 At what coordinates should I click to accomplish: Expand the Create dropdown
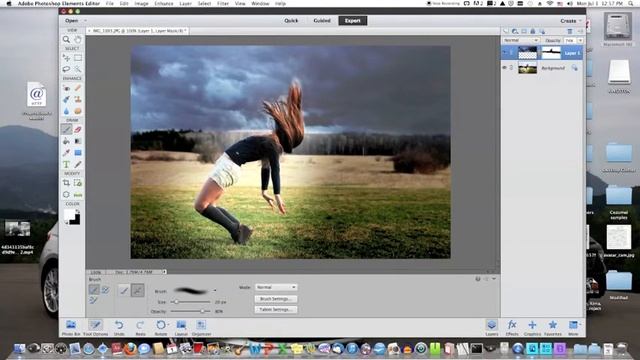point(571,20)
